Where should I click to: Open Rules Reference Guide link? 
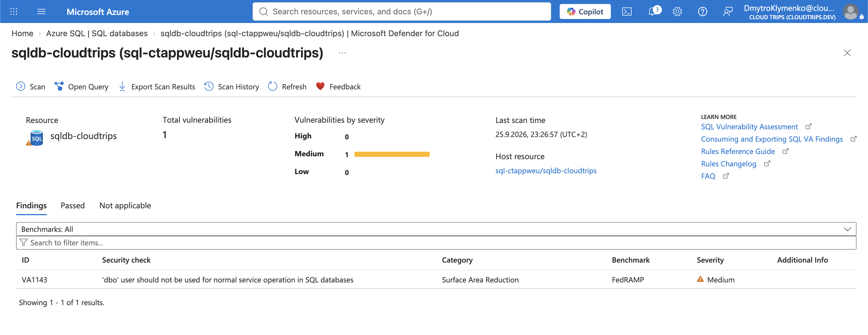click(x=738, y=151)
